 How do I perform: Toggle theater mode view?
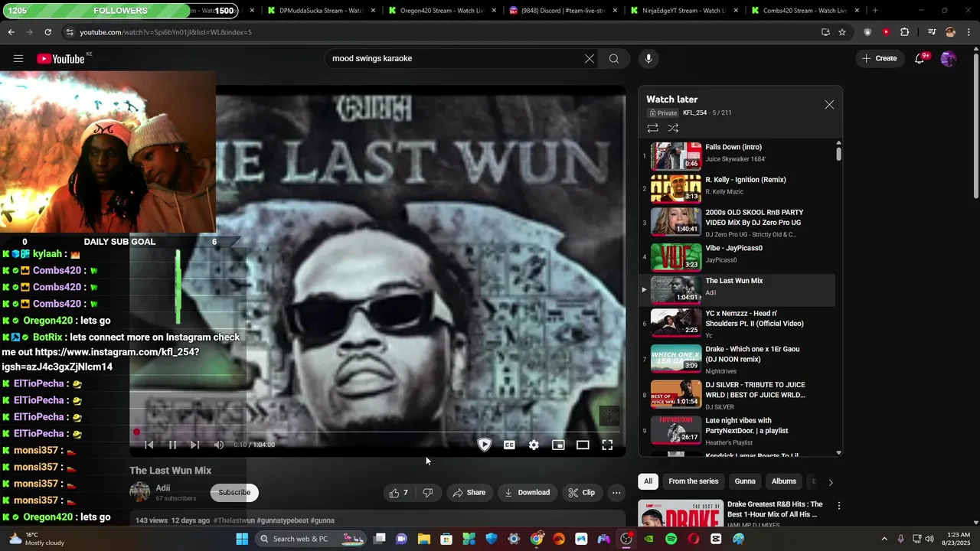pos(583,445)
